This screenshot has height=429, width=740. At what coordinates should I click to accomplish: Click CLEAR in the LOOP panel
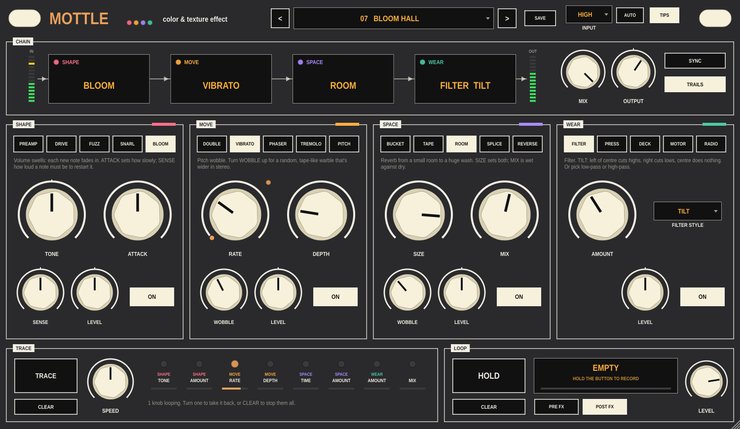pos(488,407)
